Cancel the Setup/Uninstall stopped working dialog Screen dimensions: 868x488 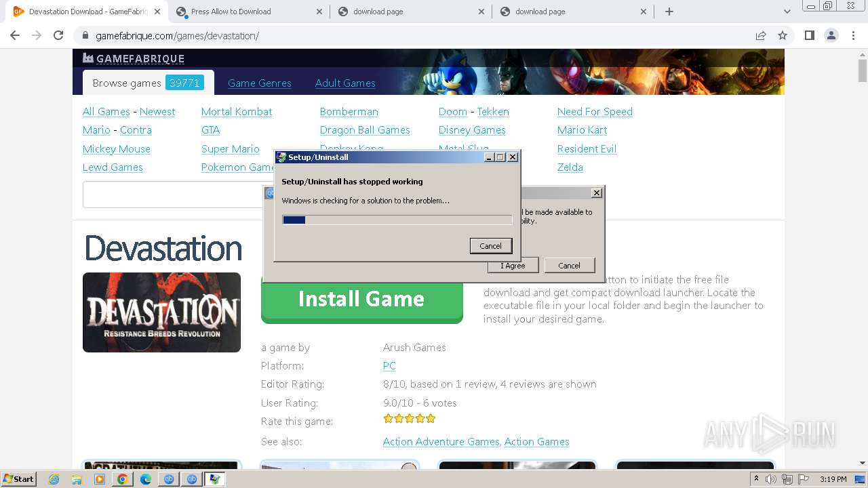coord(491,246)
